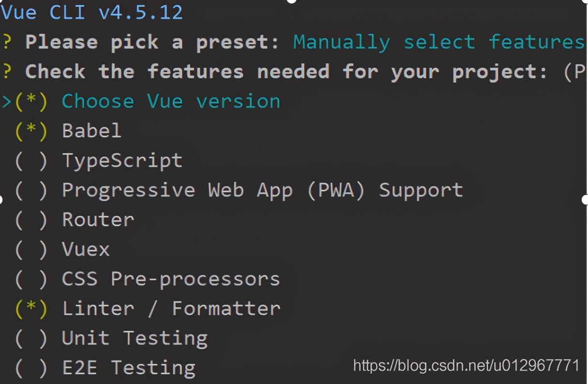Select the 'Progressive Web App (PWA) Support' label
This screenshot has height=384, width=588.
[x=263, y=191]
